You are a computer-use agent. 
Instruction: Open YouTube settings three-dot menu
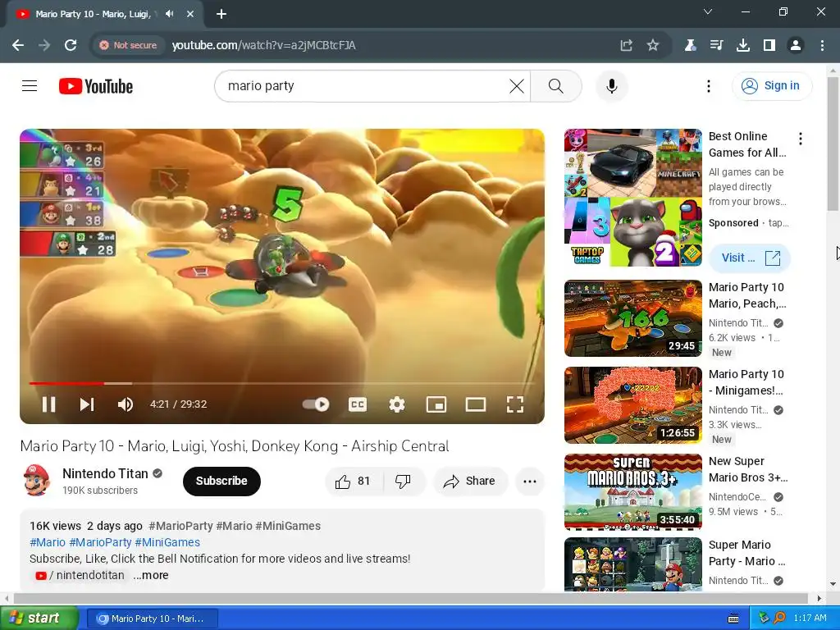pyautogui.click(x=708, y=85)
